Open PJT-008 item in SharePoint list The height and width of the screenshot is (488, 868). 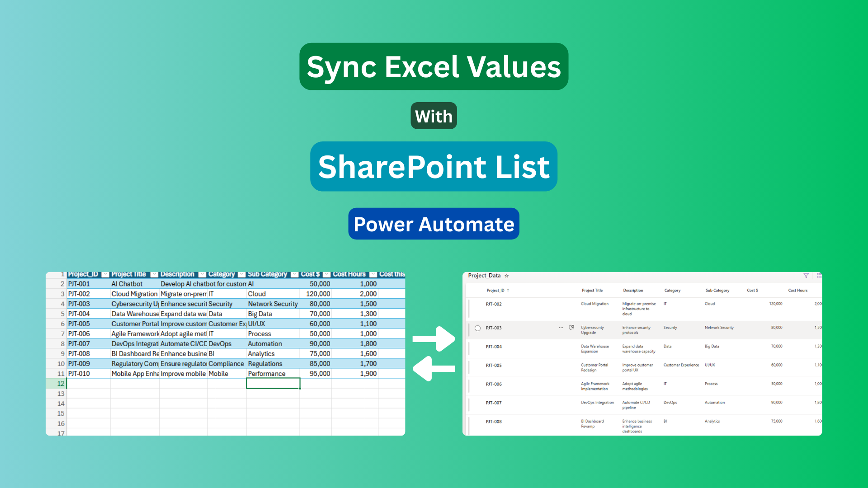(x=494, y=422)
